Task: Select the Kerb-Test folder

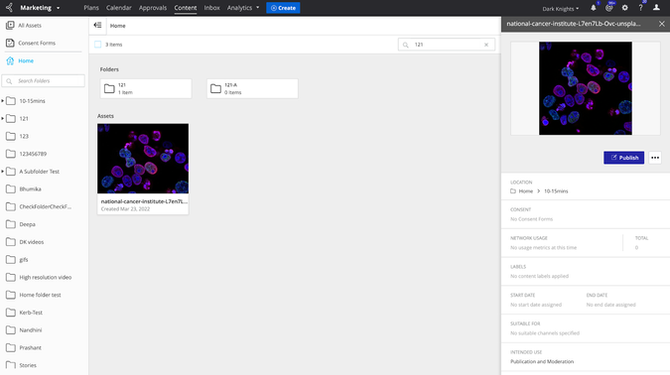Action: click(x=31, y=313)
